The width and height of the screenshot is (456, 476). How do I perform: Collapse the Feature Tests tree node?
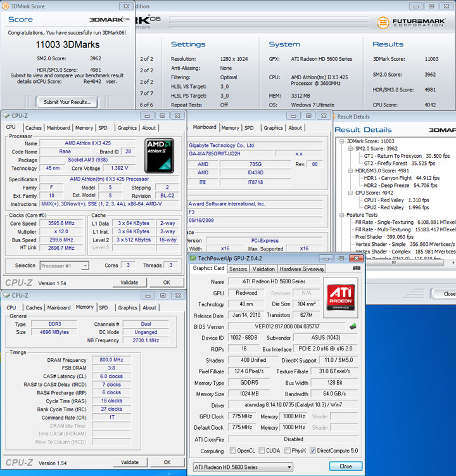[341, 215]
